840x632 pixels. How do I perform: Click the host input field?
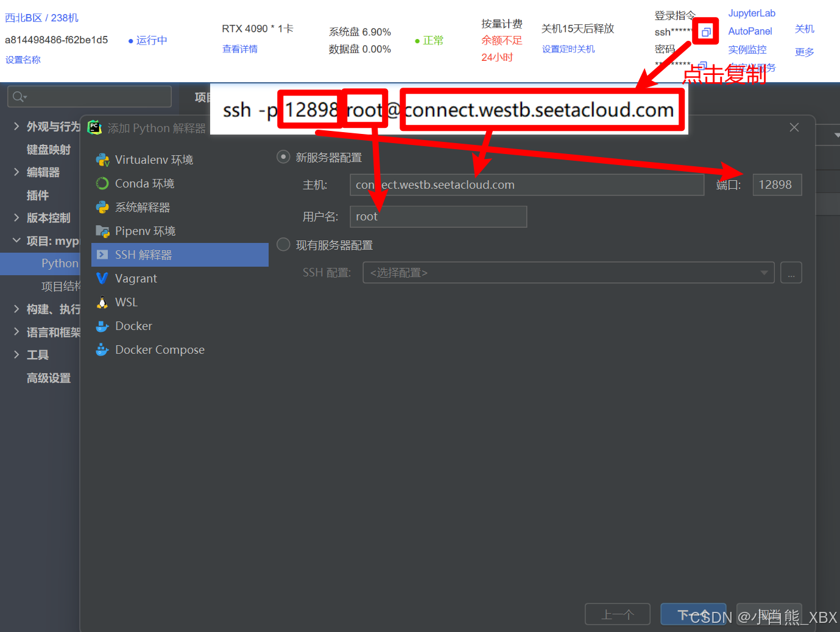527,184
